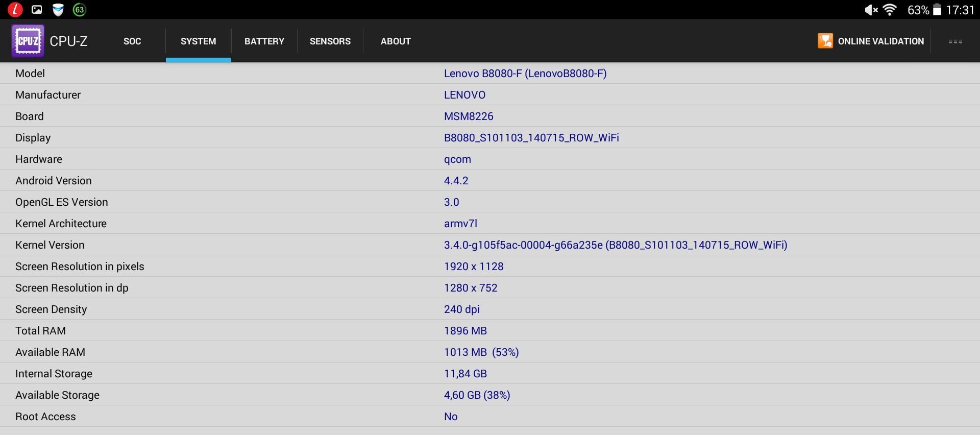Select the Hardware row label
Screen dimensions: 980x435
click(39, 159)
